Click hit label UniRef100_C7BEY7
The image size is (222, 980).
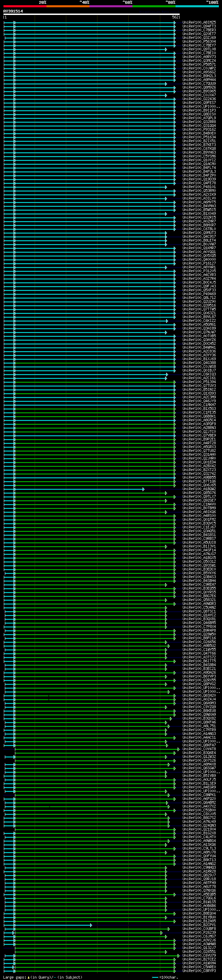pyautogui.click(x=199, y=45)
